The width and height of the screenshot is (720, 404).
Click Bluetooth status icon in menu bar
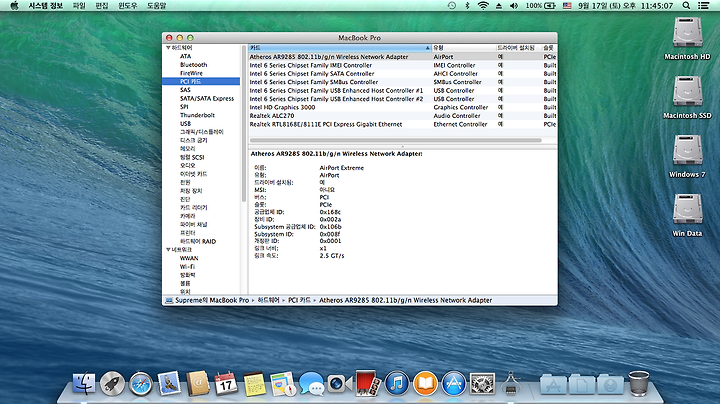pos(467,6)
